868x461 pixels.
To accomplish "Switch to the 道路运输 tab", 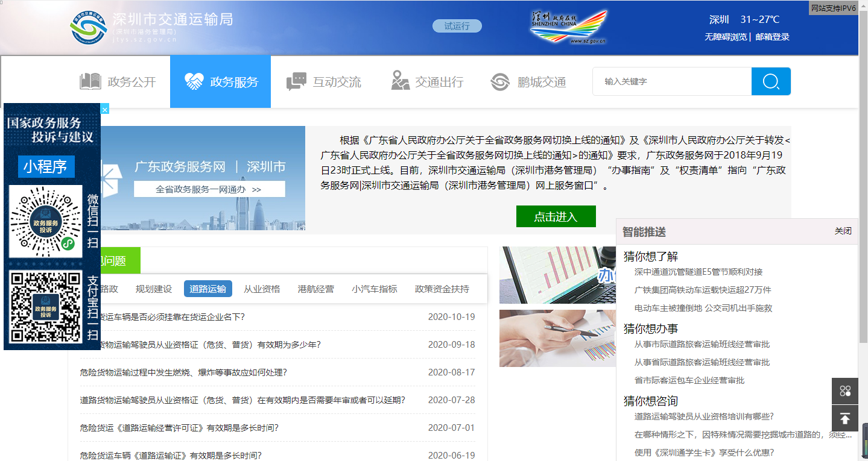I will pyautogui.click(x=207, y=289).
